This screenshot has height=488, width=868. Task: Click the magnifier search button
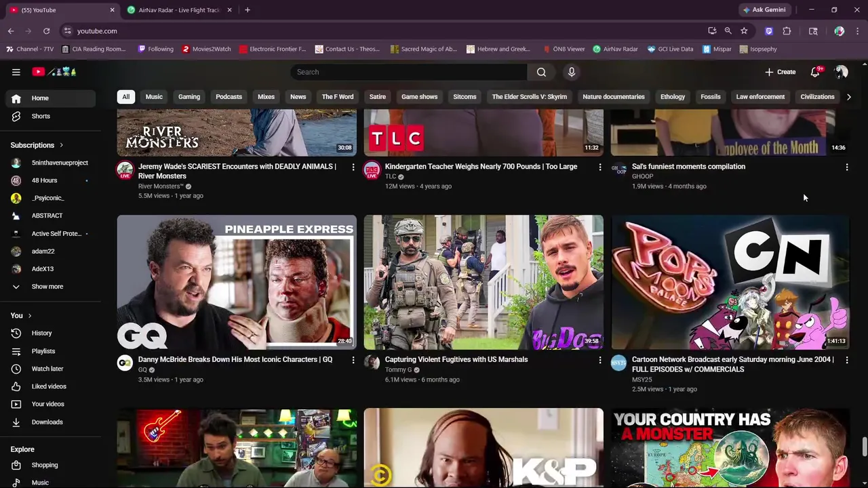541,72
